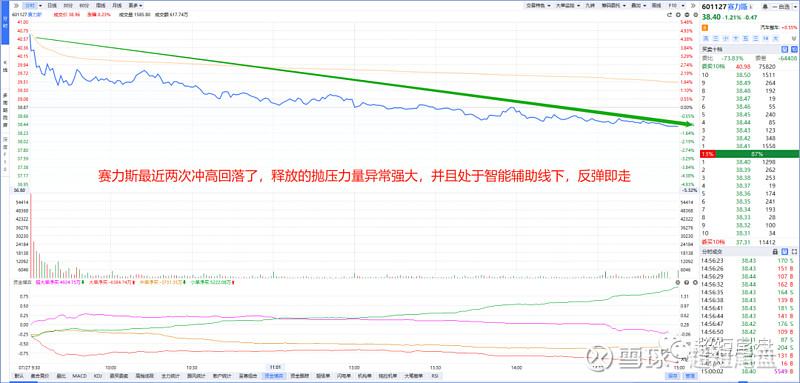Click the 保存 button at bottom right
The width and height of the screenshot is (800, 383).
672,376
